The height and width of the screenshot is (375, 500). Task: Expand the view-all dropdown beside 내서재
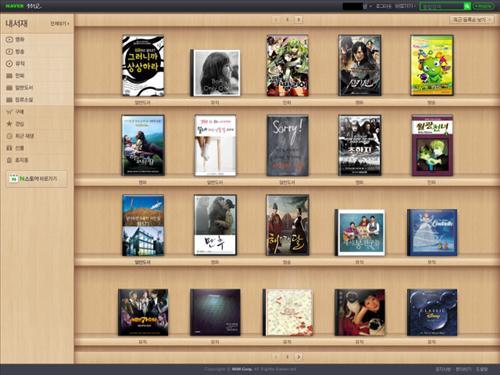point(60,24)
